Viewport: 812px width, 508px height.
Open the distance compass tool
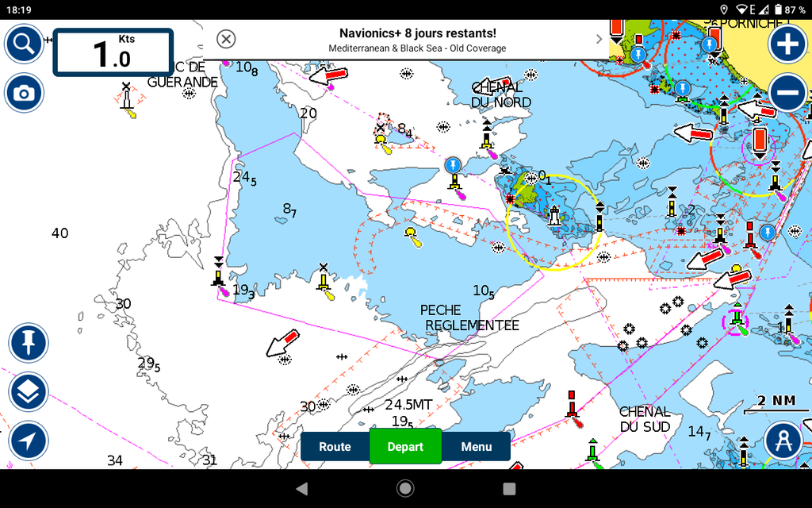tap(783, 441)
